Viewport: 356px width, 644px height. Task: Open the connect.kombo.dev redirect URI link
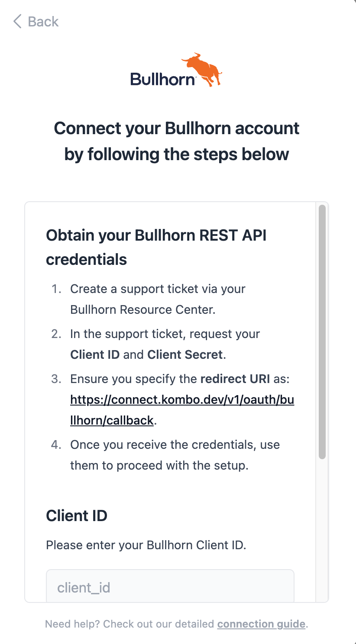(182, 410)
